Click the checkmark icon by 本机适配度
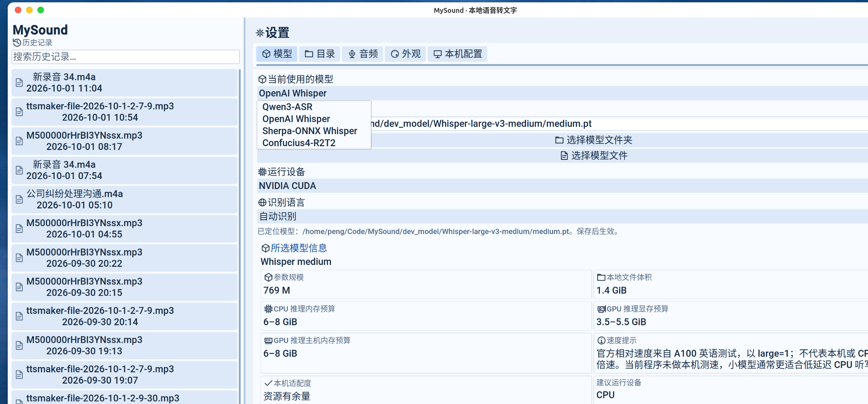The height and width of the screenshot is (404, 868). (x=268, y=383)
